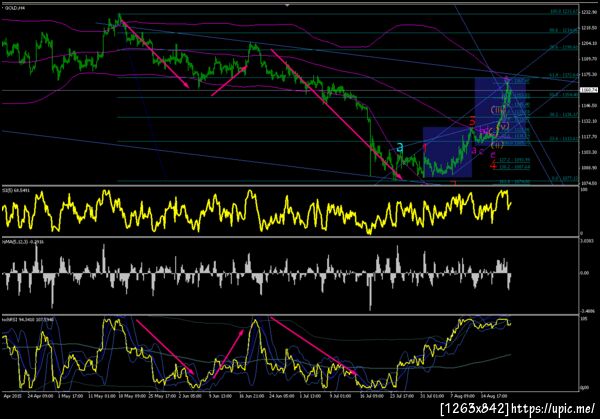
Task: Click the 1175.30 price scale label
Action: pyautogui.click(x=589, y=75)
